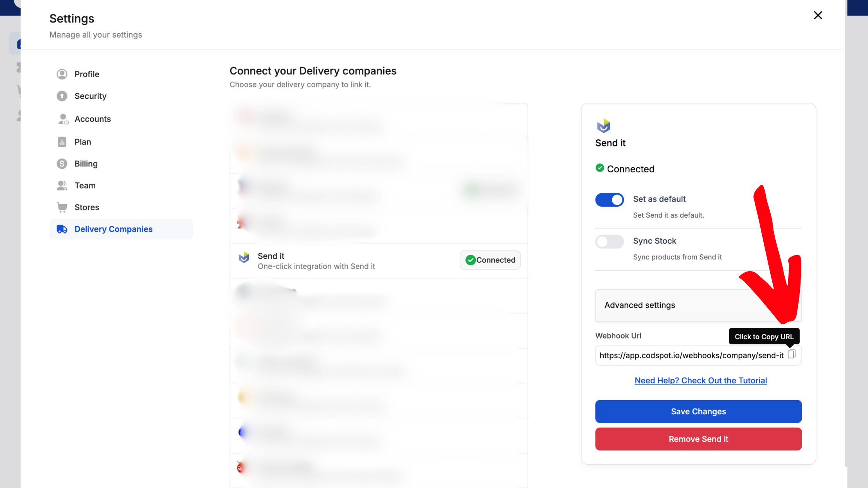
Task: Click the 'Manage all your settings' subtitle
Action: tap(96, 35)
